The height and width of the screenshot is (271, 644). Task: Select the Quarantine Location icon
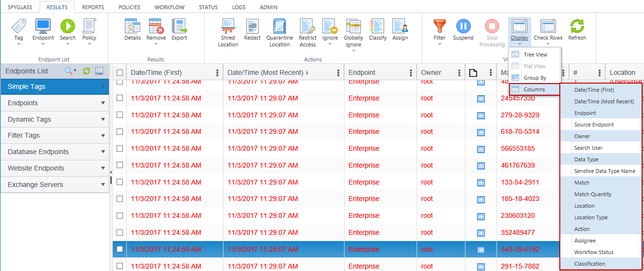279,26
